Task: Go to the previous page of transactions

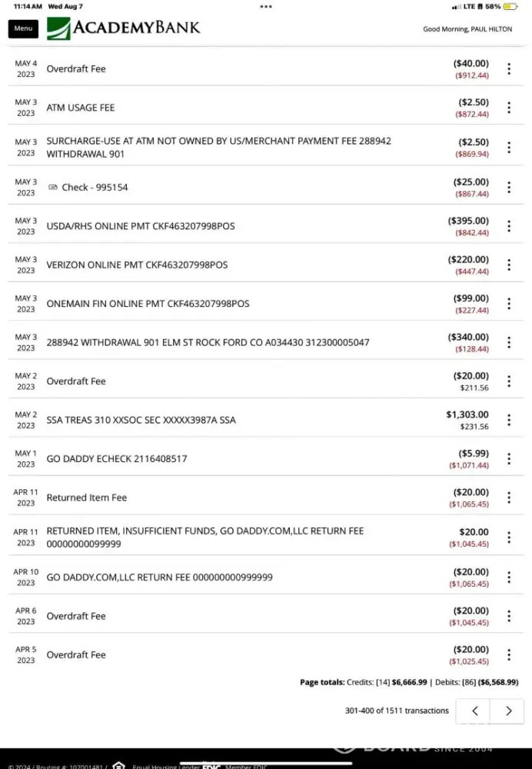Action: coord(475,711)
